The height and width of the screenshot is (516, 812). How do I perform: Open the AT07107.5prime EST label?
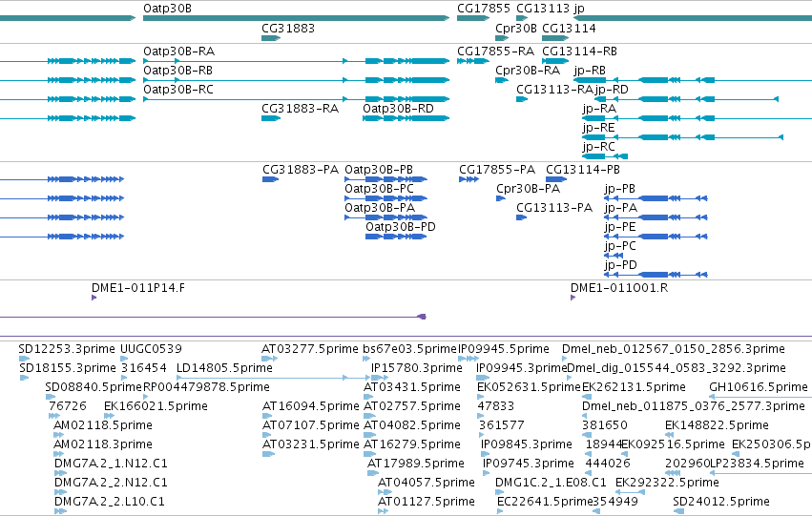[311, 426]
